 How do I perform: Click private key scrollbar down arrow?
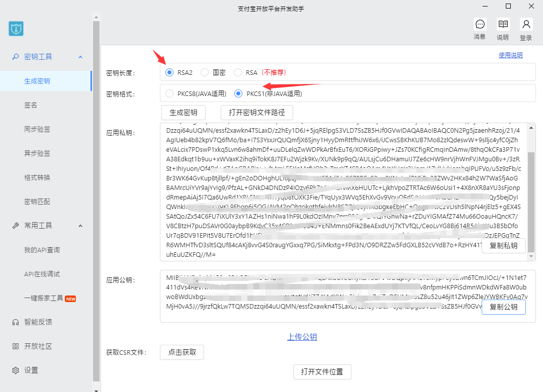pyautogui.click(x=531, y=256)
